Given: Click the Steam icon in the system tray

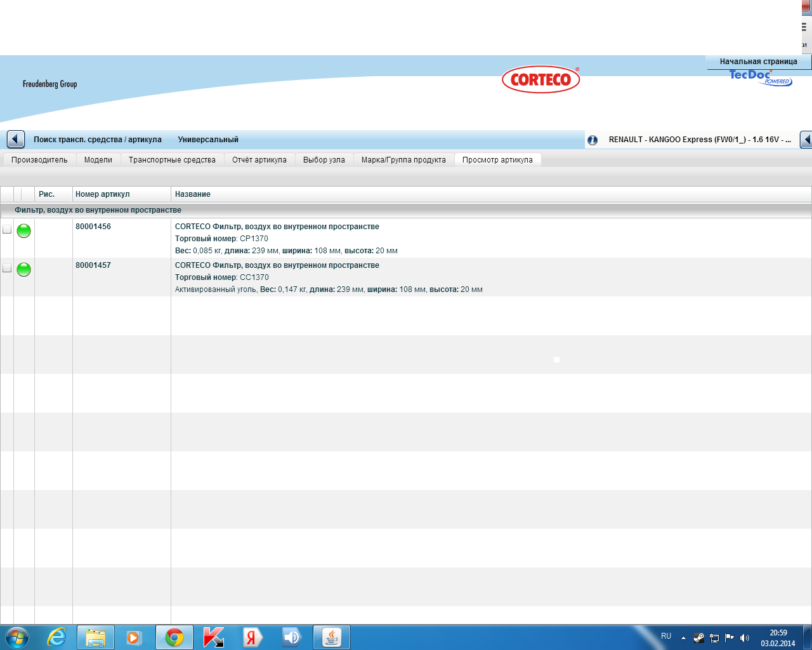Looking at the screenshot, I should pos(699,638).
